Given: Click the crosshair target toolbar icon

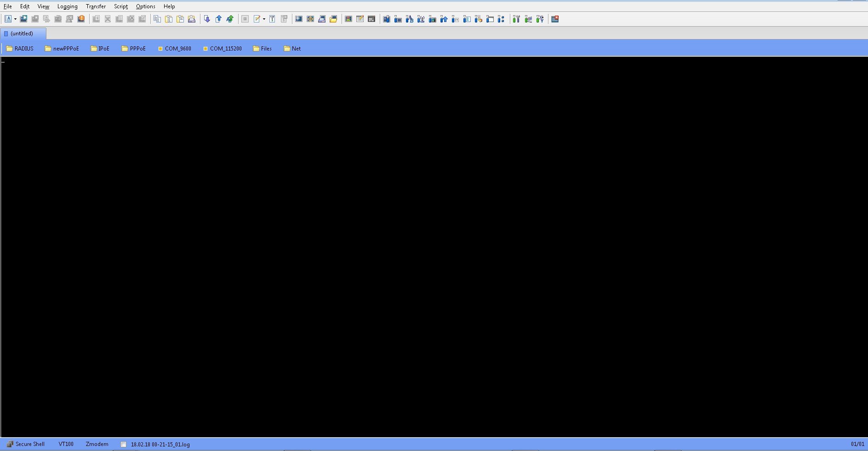Looking at the screenshot, I should 310,19.
